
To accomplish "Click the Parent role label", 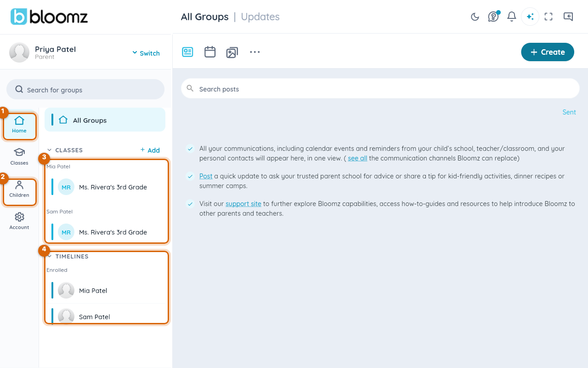I will 45,57.
